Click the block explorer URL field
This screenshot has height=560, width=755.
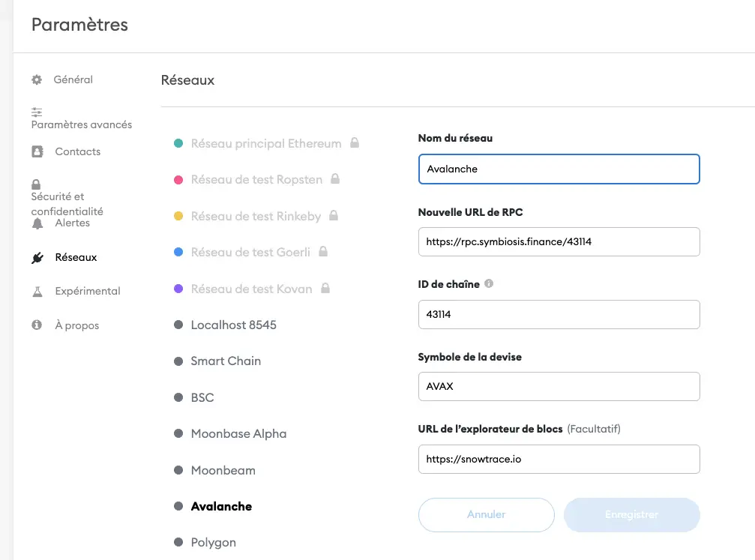(x=559, y=460)
